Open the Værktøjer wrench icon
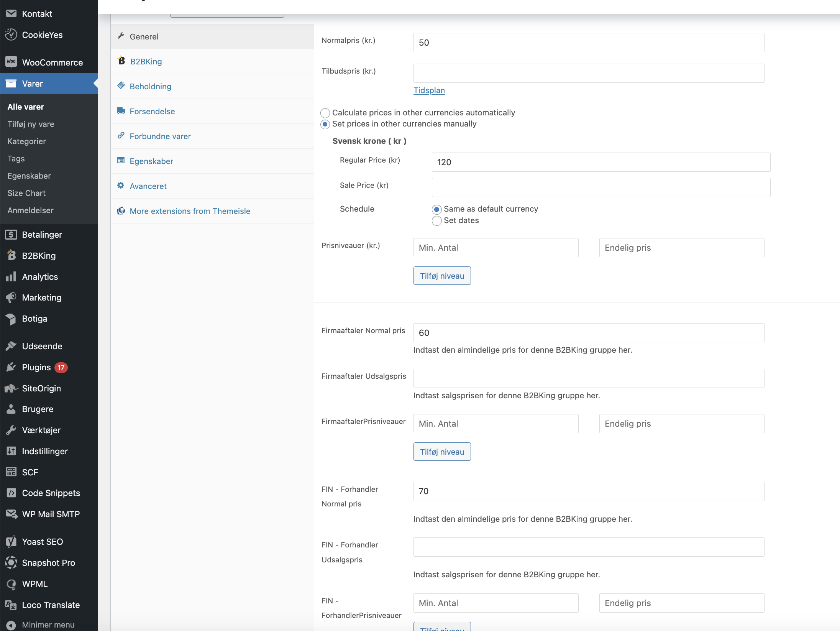Image resolution: width=840 pixels, height=631 pixels. [x=11, y=430]
